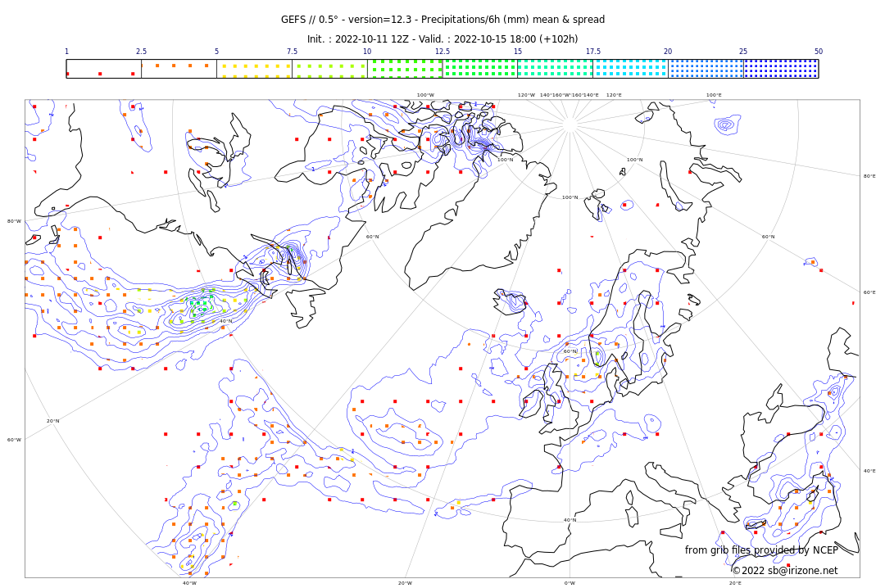Image resolution: width=885 pixels, height=588 pixels.
Task: Pick the yellow-dotted 5 to 7.5 mm legend box
Action: (x=255, y=69)
